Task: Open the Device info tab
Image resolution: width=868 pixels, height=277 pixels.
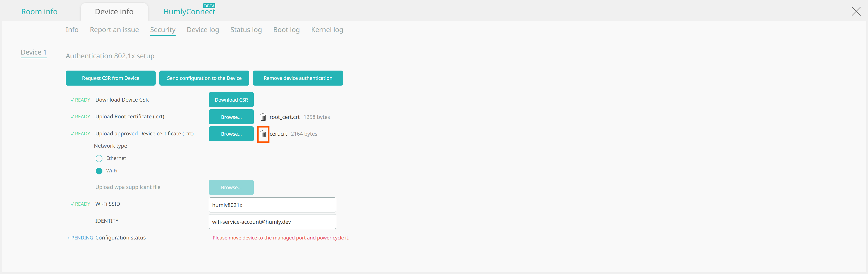Action: (114, 12)
